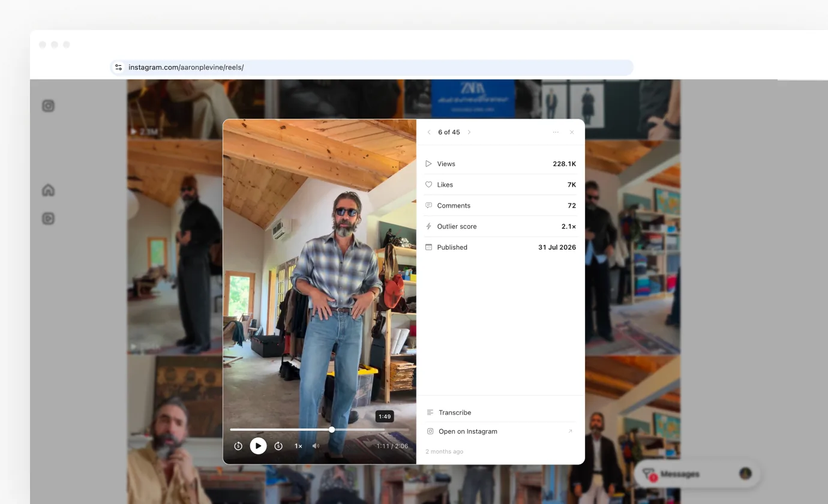Click the 2.1× outlier score value
Image resolution: width=828 pixels, height=504 pixels.
pos(569,226)
